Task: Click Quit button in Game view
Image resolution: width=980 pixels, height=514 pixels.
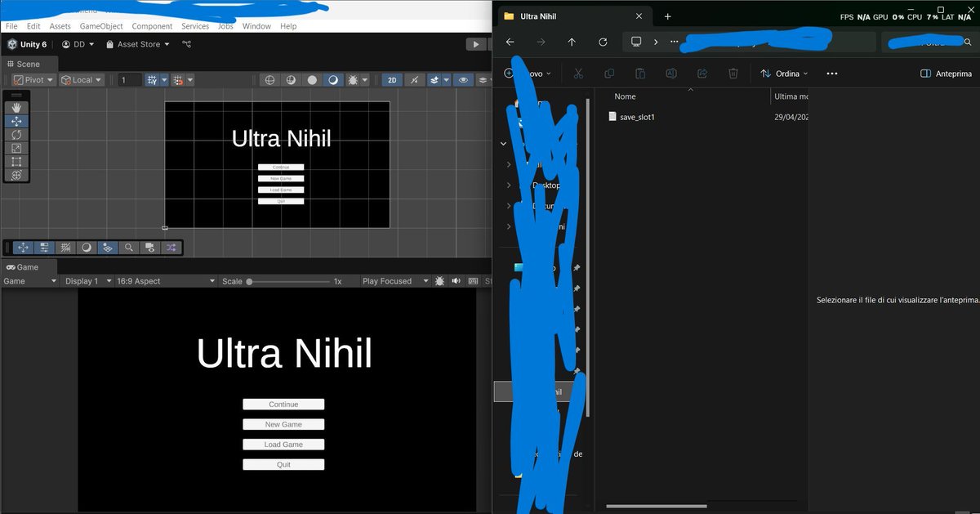Action: [283, 465]
